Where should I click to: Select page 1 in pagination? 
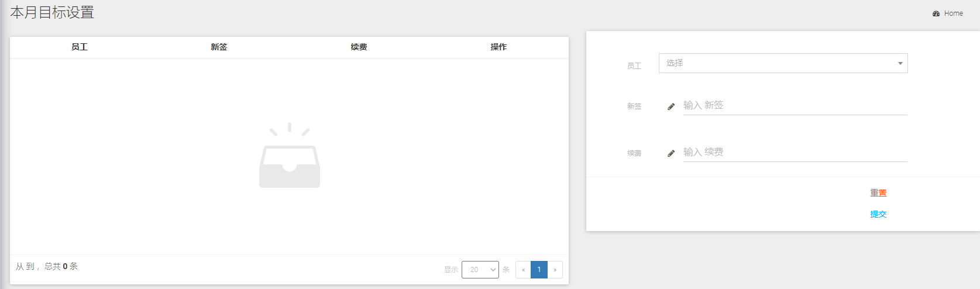[x=539, y=270]
